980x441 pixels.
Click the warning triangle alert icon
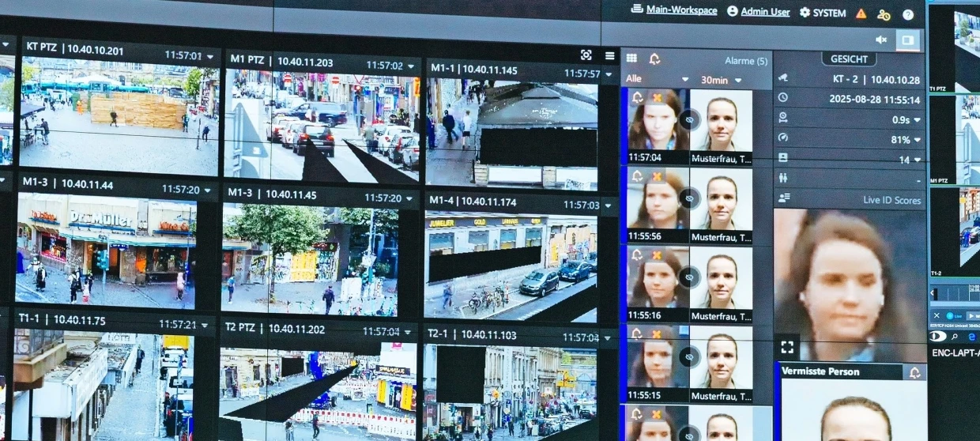(x=861, y=13)
